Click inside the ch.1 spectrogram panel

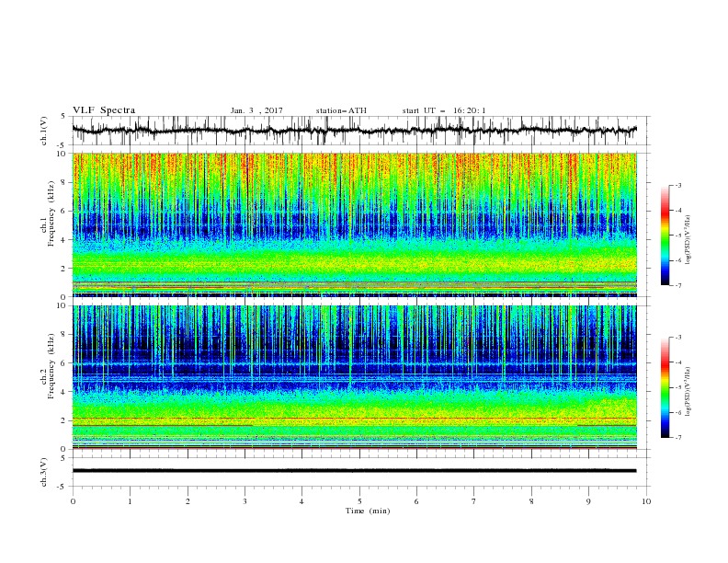354,224
